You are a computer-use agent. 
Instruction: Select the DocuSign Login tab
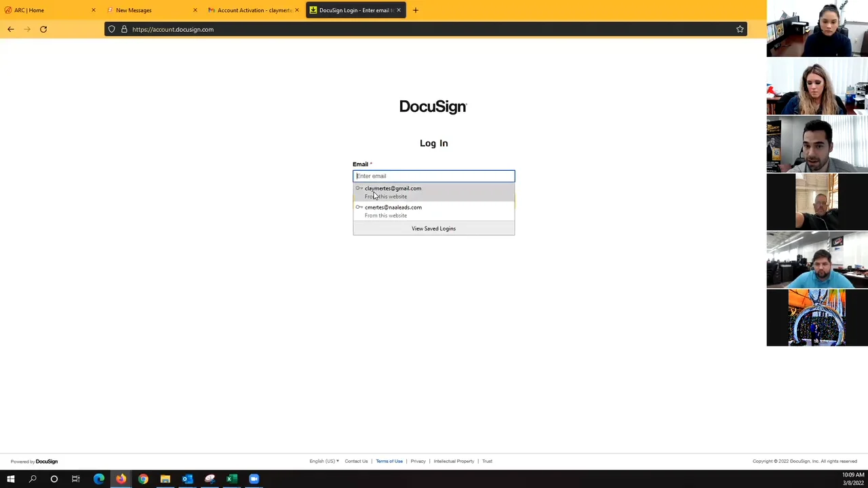(356, 10)
